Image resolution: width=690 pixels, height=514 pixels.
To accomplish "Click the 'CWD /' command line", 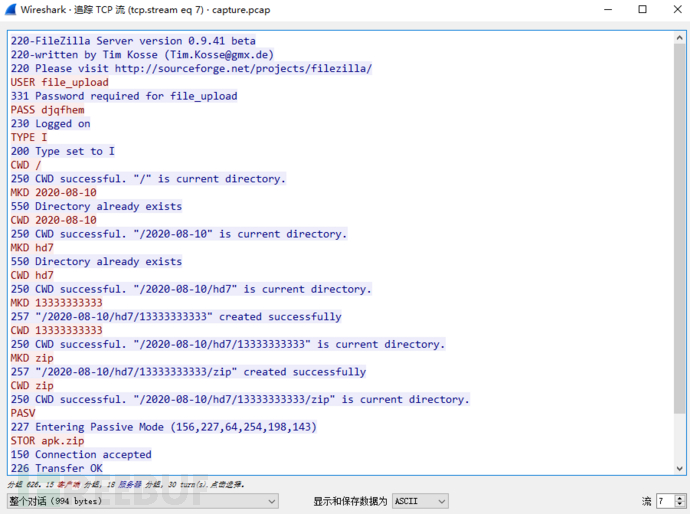I will (x=26, y=165).
